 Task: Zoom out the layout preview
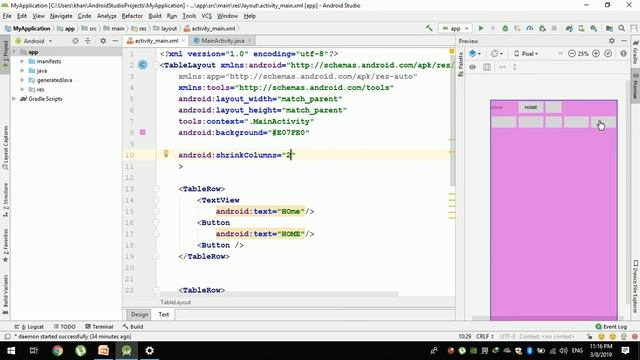(571, 53)
